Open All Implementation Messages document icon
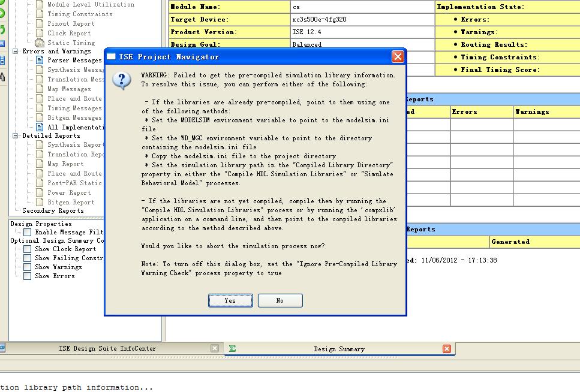The height and width of the screenshot is (392, 580). (x=40, y=127)
